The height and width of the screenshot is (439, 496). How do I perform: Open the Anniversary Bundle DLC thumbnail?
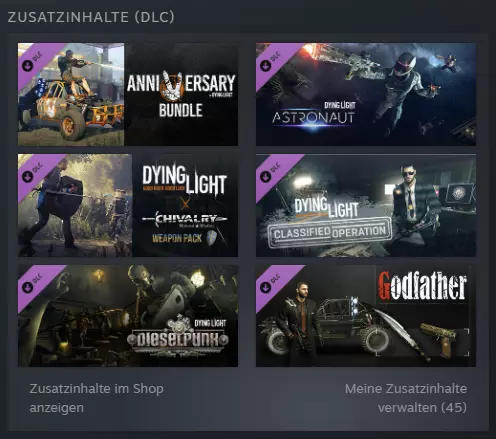[128, 94]
